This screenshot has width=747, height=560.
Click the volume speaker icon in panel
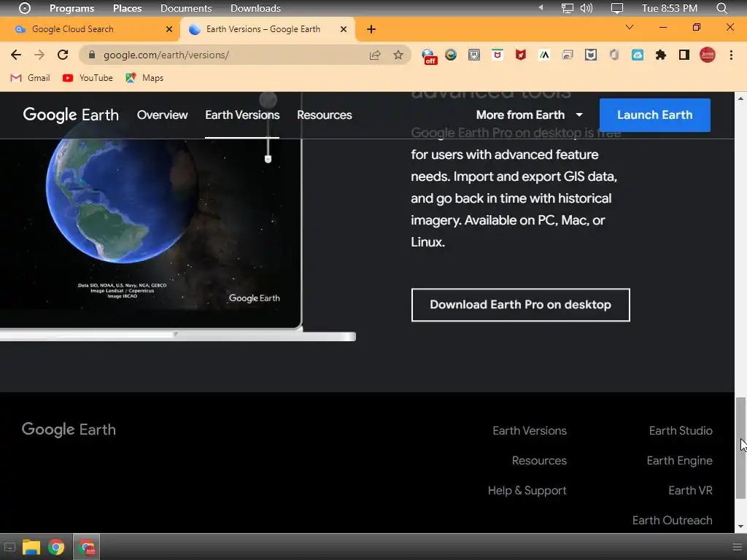coord(587,8)
